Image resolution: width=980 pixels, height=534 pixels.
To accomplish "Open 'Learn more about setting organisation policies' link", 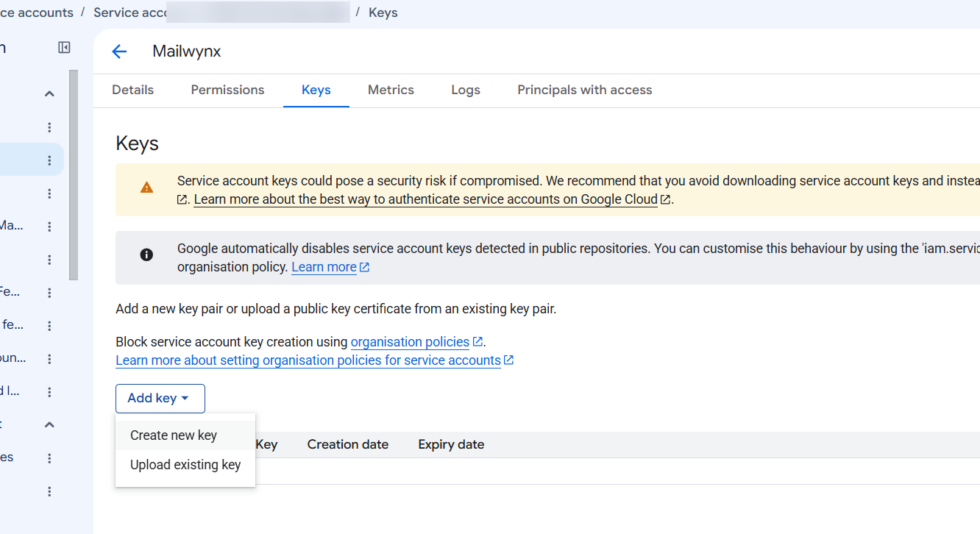I will coord(308,360).
